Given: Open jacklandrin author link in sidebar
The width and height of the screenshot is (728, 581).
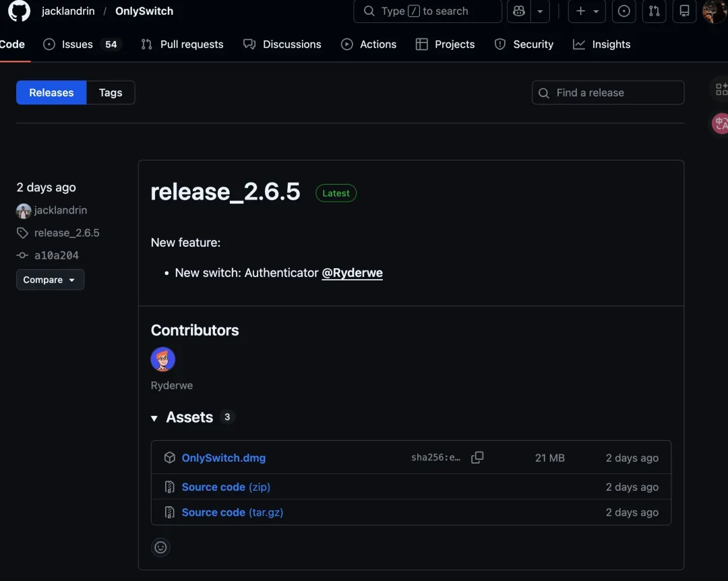Looking at the screenshot, I should [x=61, y=210].
